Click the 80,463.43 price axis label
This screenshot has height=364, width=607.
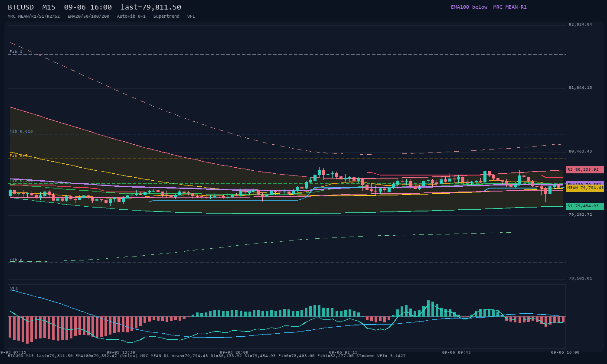click(580, 151)
